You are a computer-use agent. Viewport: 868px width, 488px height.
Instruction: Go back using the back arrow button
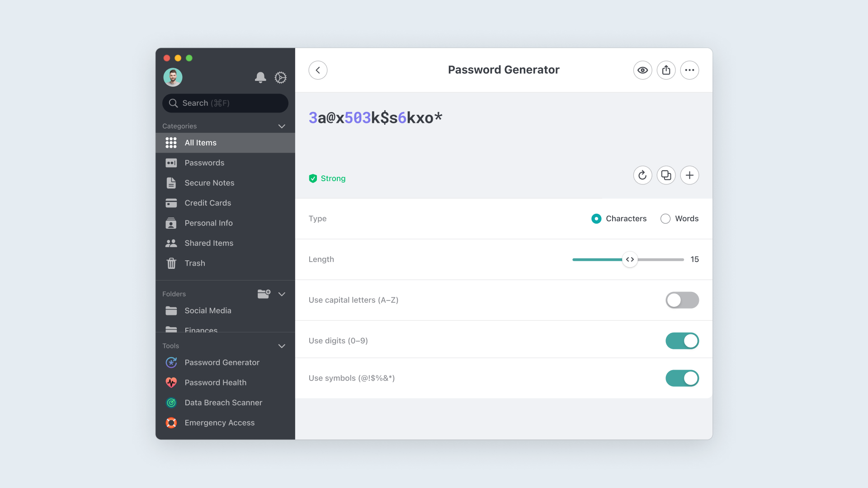[318, 70]
